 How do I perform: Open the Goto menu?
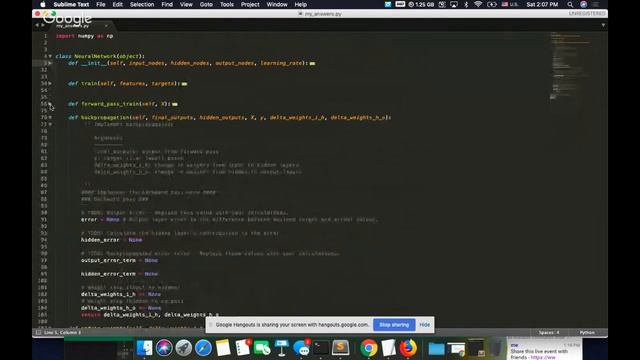tap(206, 4)
